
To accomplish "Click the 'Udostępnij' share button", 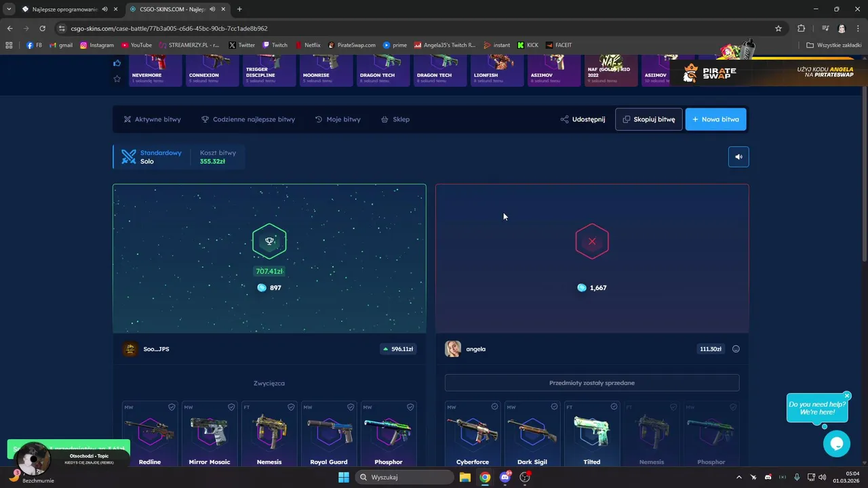I will [x=583, y=119].
